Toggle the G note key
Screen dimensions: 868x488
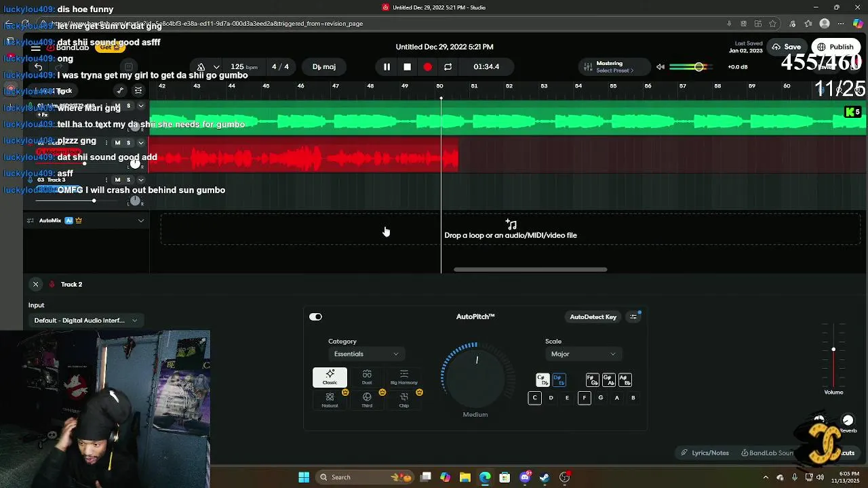(x=600, y=398)
